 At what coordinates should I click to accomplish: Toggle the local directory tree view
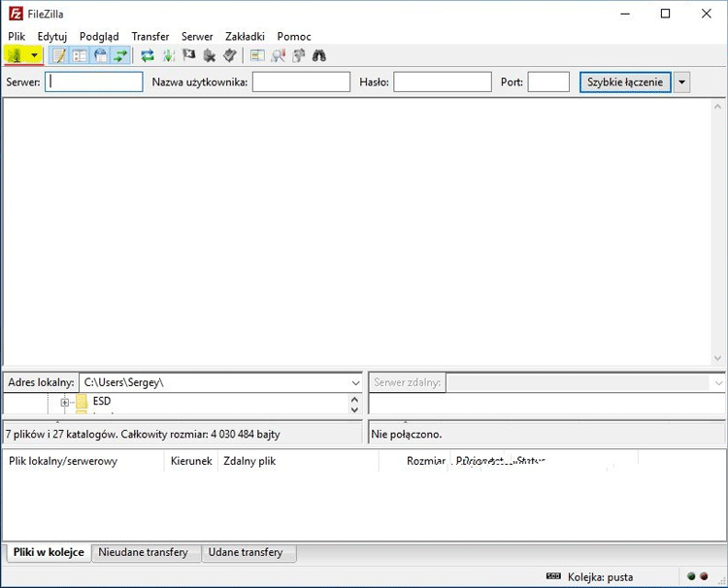coord(80,55)
